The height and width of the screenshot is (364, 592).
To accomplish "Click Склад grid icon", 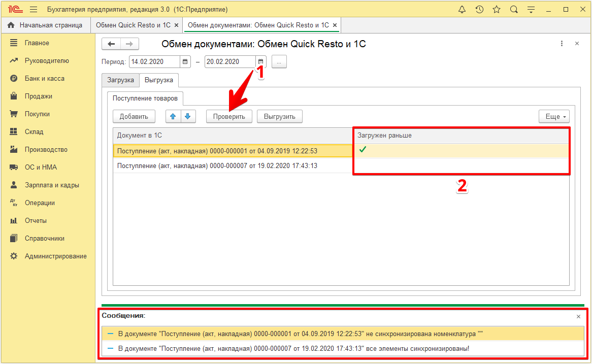I will 14,131.
